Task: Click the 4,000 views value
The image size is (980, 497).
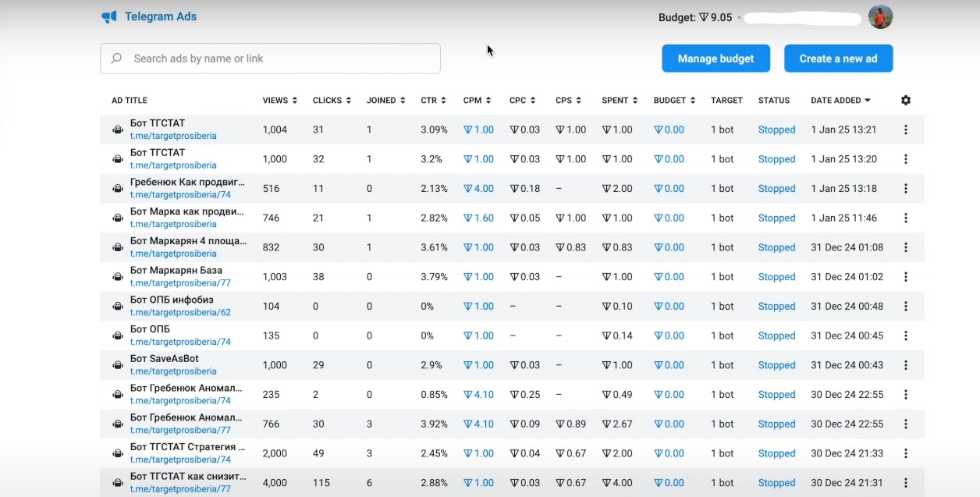Action: point(275,483)
